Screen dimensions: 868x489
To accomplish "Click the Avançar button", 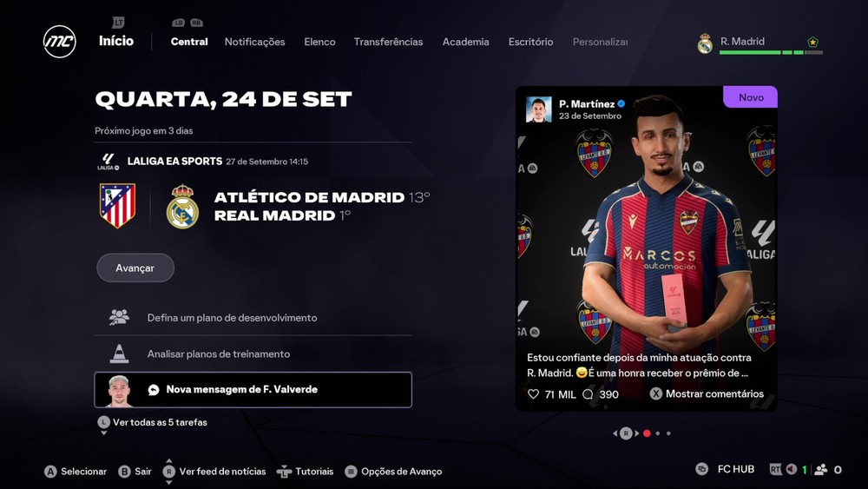I will tap(135, 268).
